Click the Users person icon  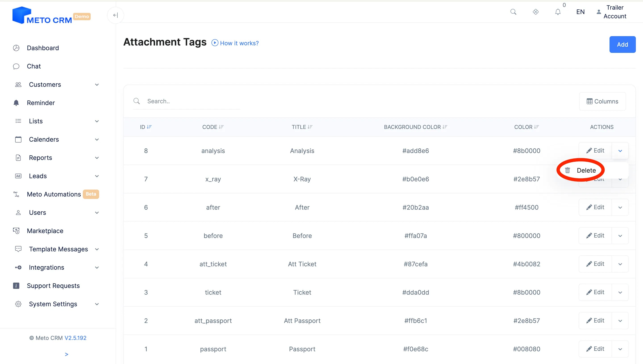[x=18, y=213]
